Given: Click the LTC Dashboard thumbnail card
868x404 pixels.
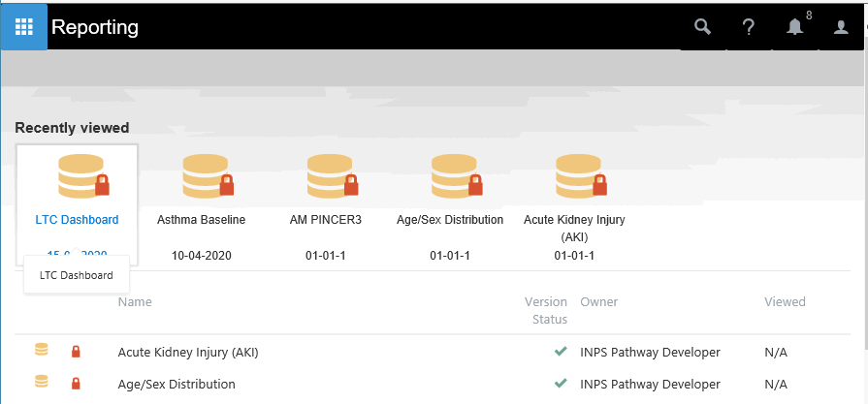Looking at the screenshot, I should pyautogui.click(x=78, y=176).
